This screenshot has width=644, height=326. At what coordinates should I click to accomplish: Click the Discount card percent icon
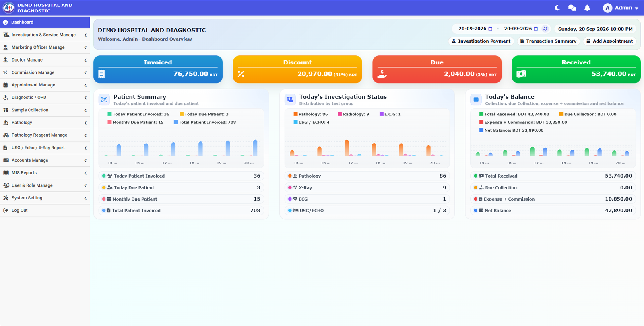pos(241,74)
